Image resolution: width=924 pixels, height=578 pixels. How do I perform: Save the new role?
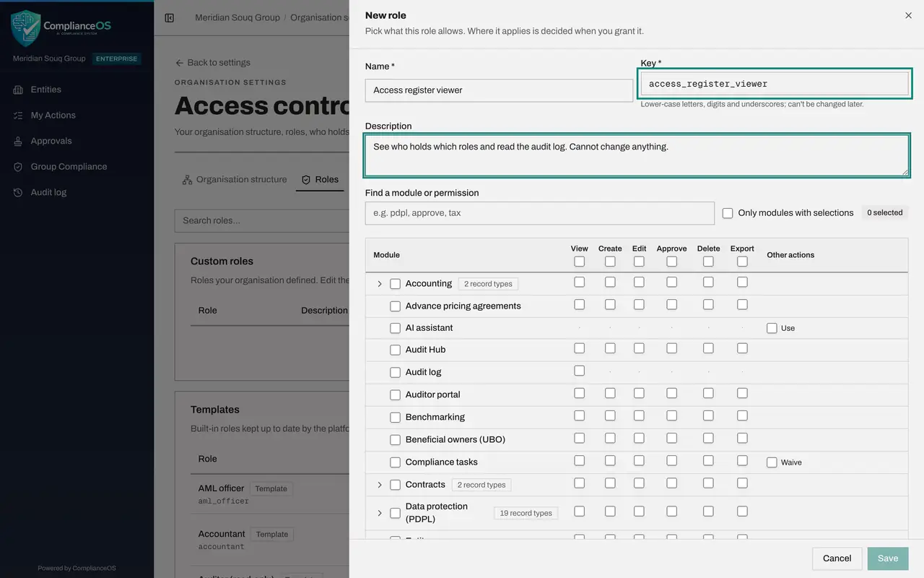pos(888,558)
